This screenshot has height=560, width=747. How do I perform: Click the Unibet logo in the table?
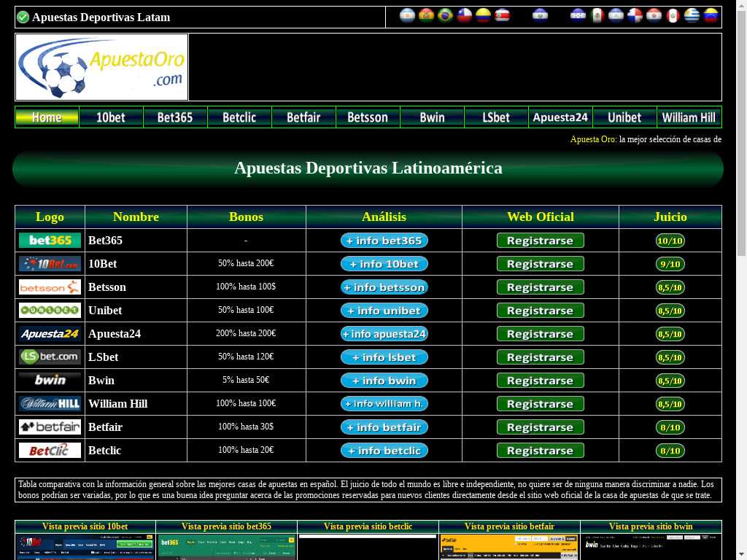(50, 311)
